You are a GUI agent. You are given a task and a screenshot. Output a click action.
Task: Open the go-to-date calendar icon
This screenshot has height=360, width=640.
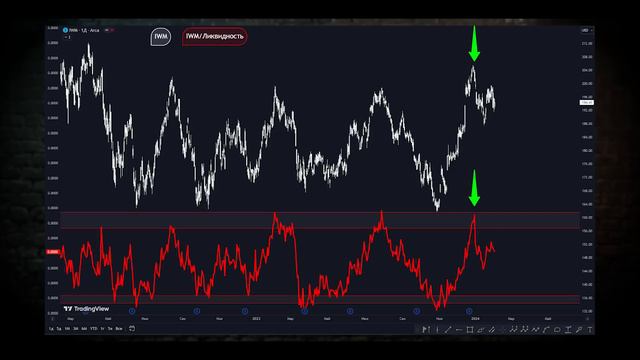click(x=132, y=329)
